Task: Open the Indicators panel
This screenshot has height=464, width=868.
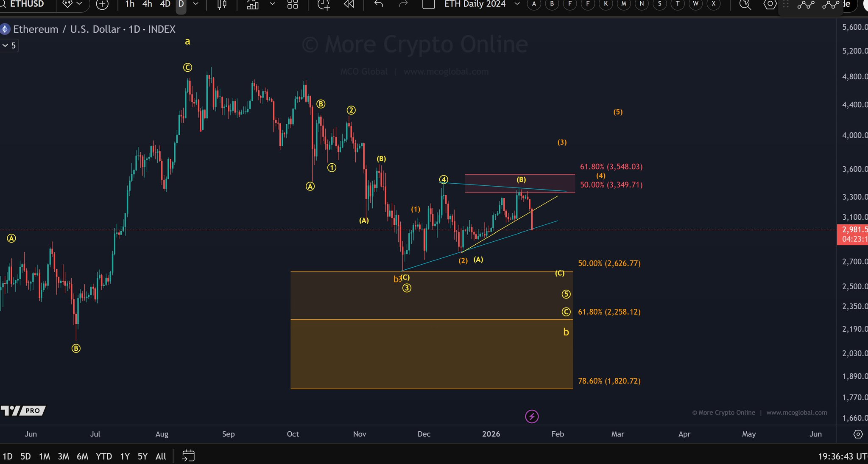Action: point(253,5)
